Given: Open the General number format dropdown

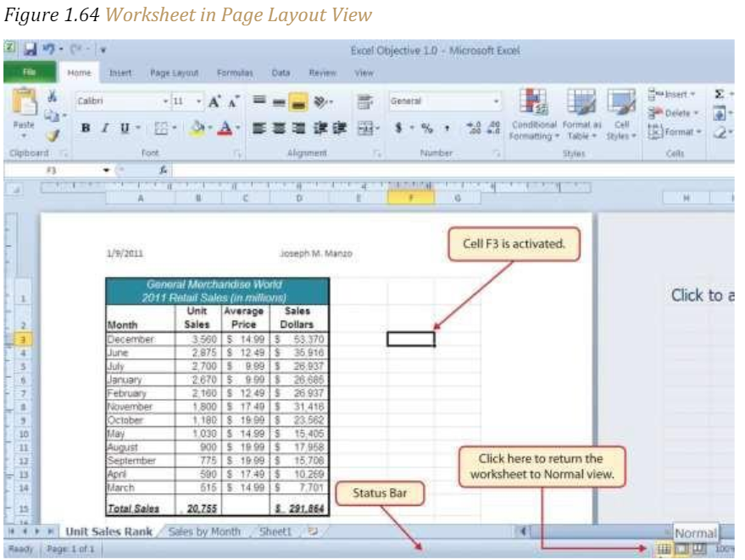Looking at the screenshot, I should (496, 101).
